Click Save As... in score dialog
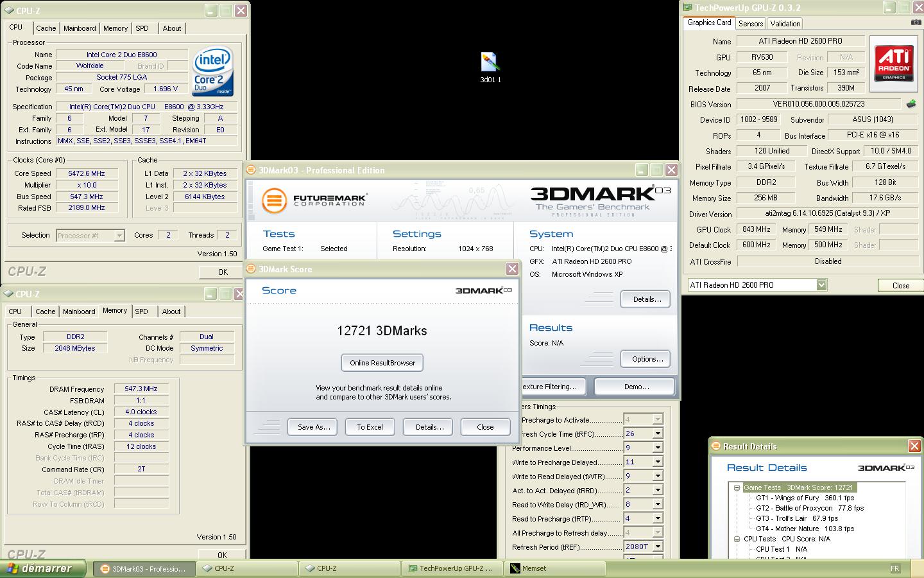Viewport: 924px width, 578px height. point(313,427)
